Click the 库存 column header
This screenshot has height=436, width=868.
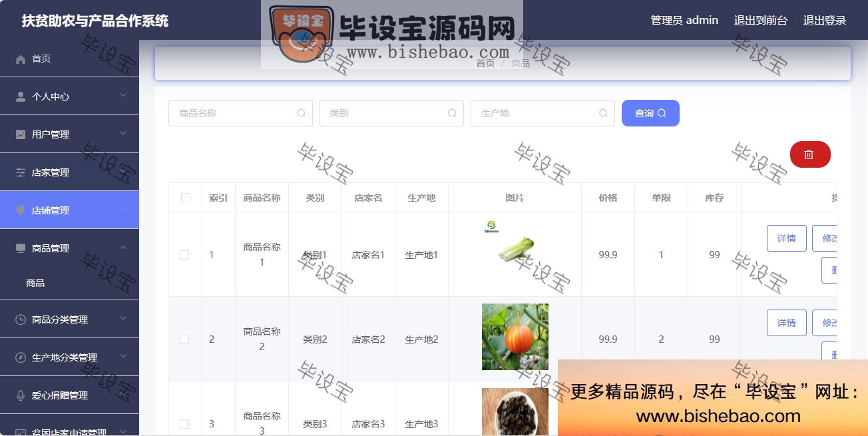pos(714,198)
